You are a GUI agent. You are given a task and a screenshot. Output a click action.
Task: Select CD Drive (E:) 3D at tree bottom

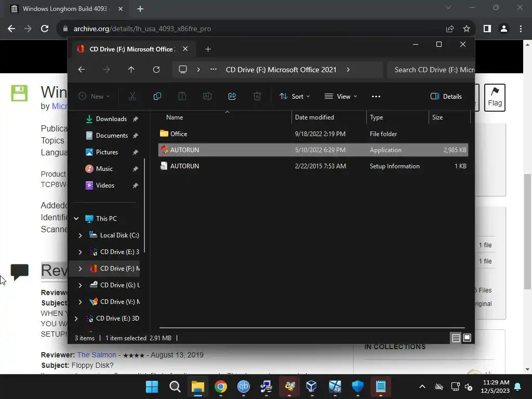click(x=117, y=318)
